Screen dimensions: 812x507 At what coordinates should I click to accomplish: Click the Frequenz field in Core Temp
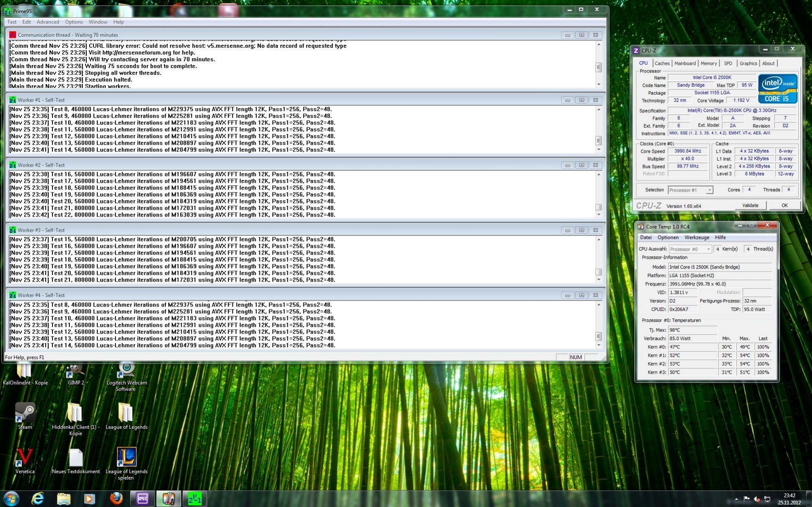click(x=720, y=284)
